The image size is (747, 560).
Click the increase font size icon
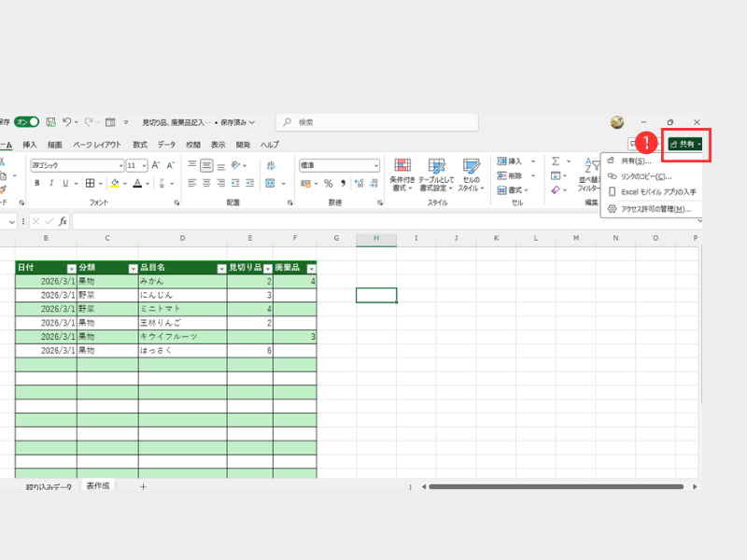coord(156,165)
